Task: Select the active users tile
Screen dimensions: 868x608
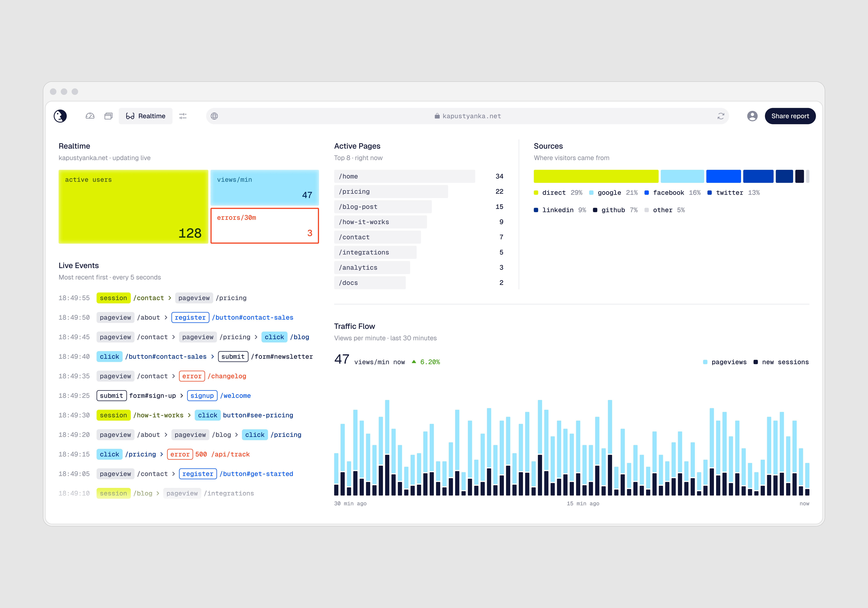Action: pyautogui.click(x=133, y=207)
